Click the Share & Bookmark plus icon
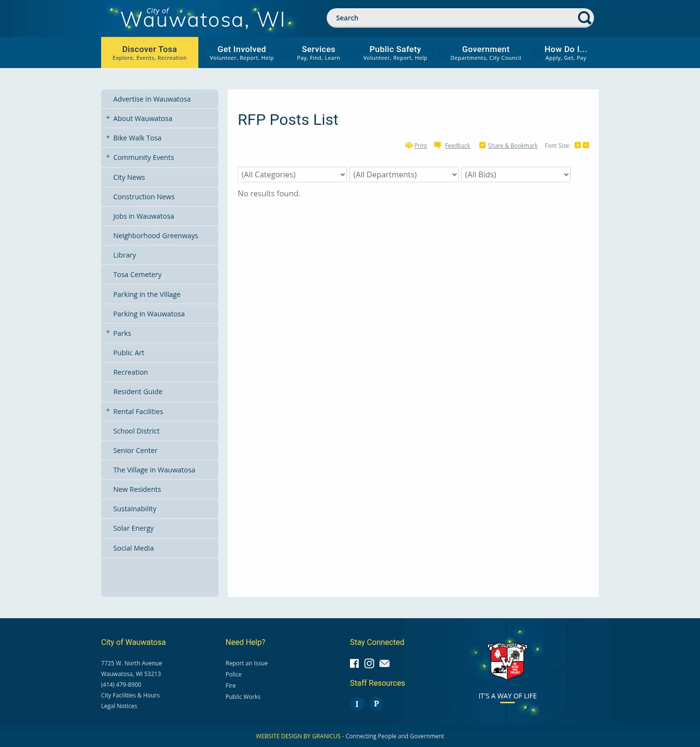The width and height of the screenshot is (700, 747). tap(482, 145)
